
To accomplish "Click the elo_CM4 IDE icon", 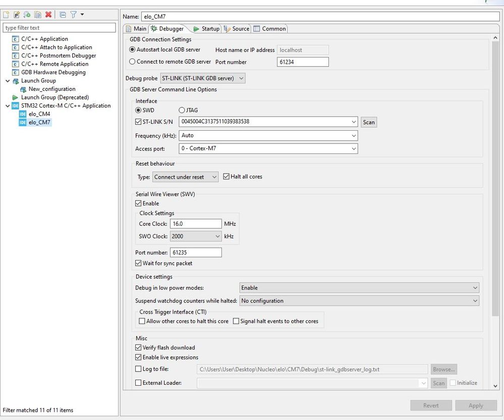I will [23, 114].
